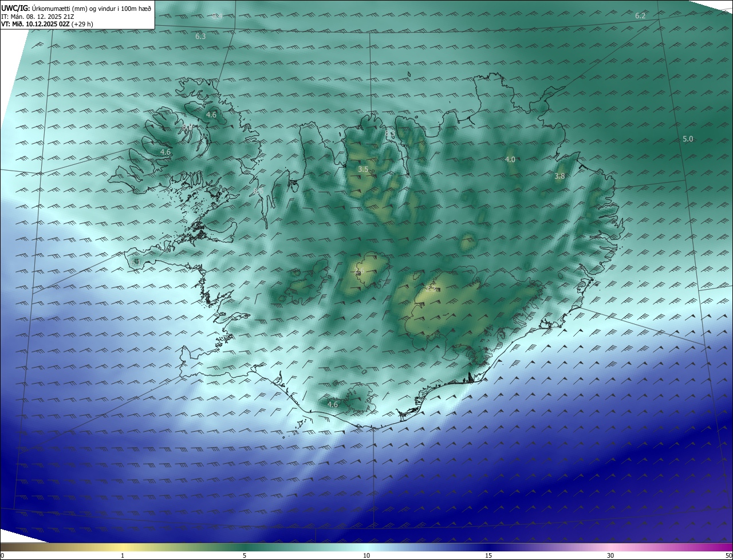Click the legend tick label 1
733x560 pixels.
point(123,555)
